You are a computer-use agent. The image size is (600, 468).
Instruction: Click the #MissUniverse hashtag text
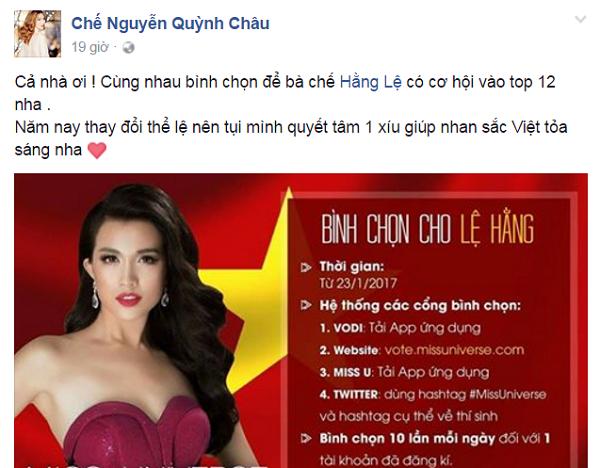507,395
